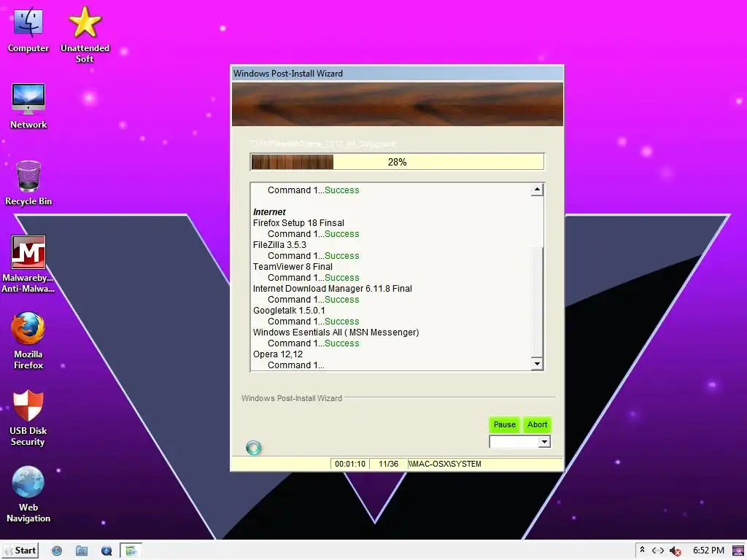The height and width of the screenshot is (560, 747).
Task: Open the Unattended Soft star icon
Action: pyautogui.click(x=85, y=34)
